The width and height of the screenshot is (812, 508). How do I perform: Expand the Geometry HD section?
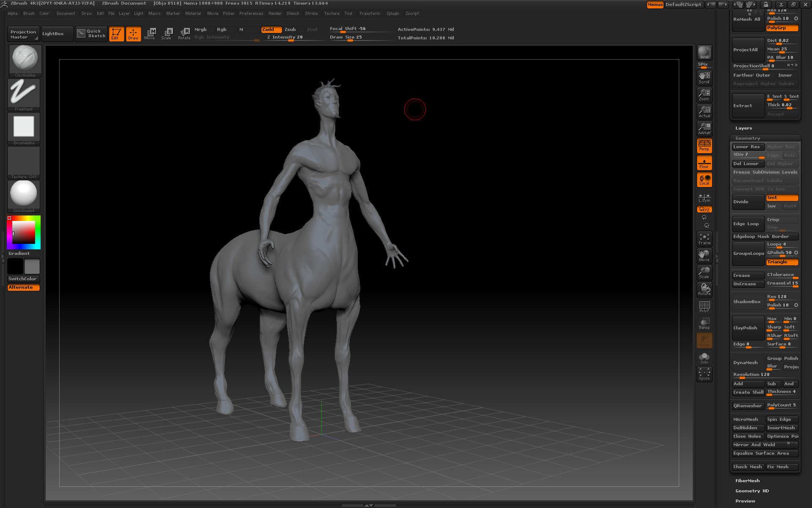pos(752,491)
